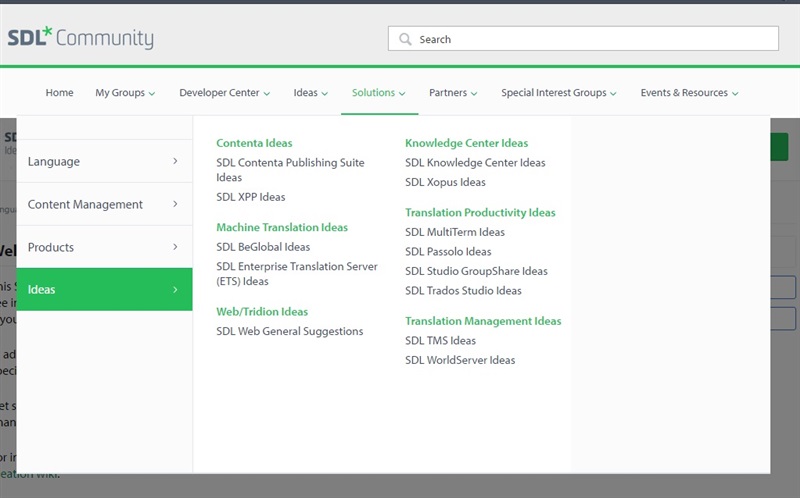Open SDL Web General Suggestions
The image size is (800, 498).
click(289, 331)
